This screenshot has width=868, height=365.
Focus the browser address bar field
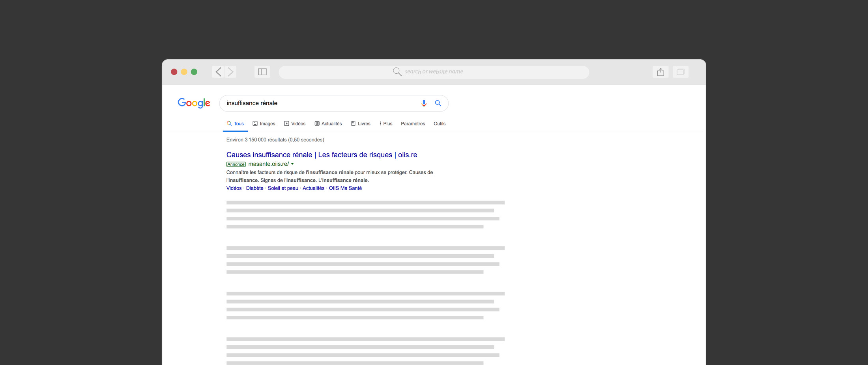[x=434, y=72]
